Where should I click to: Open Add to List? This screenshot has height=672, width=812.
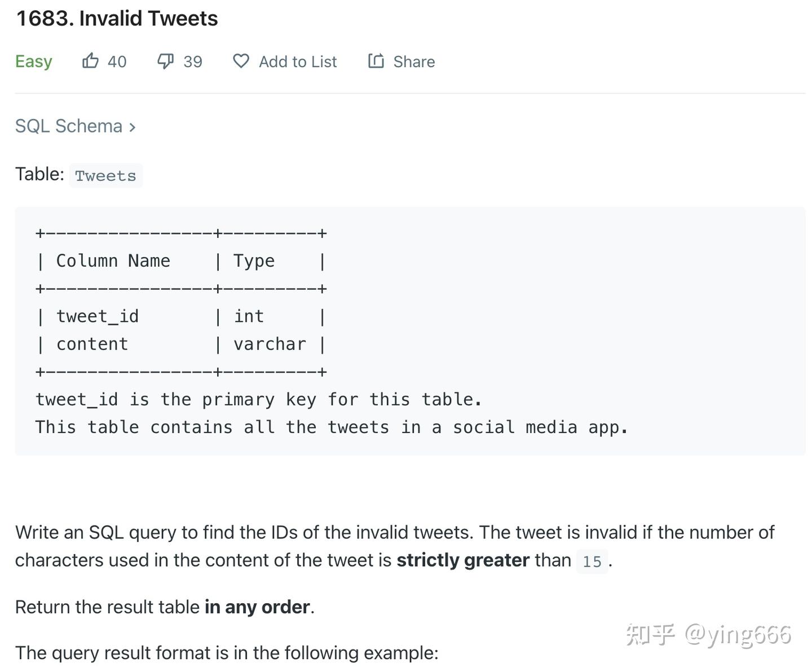pos(298,61)
